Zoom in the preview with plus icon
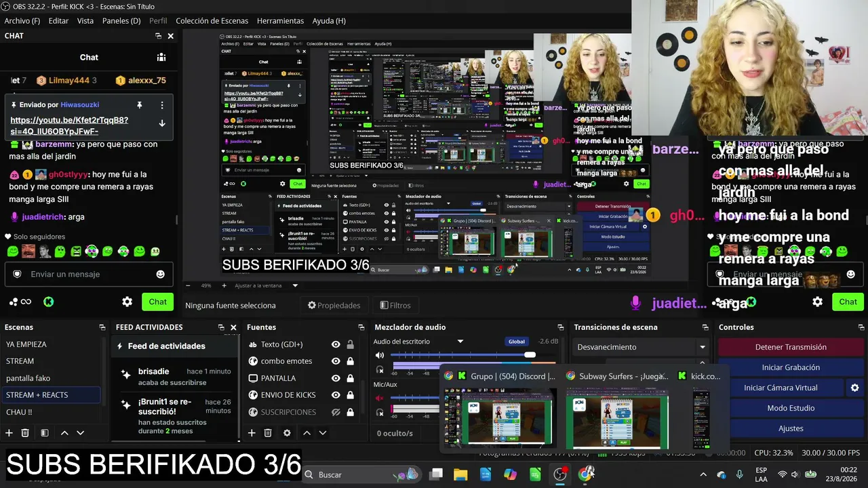 point(226,285)
